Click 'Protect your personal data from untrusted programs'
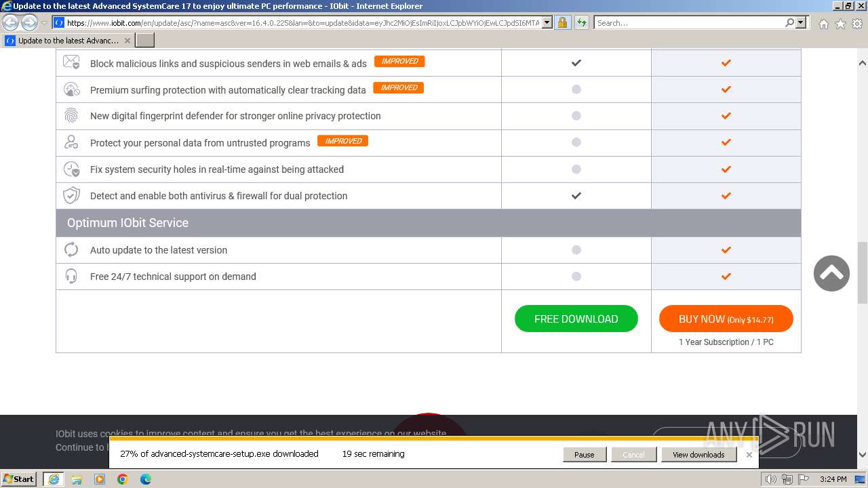 point(200,143)
